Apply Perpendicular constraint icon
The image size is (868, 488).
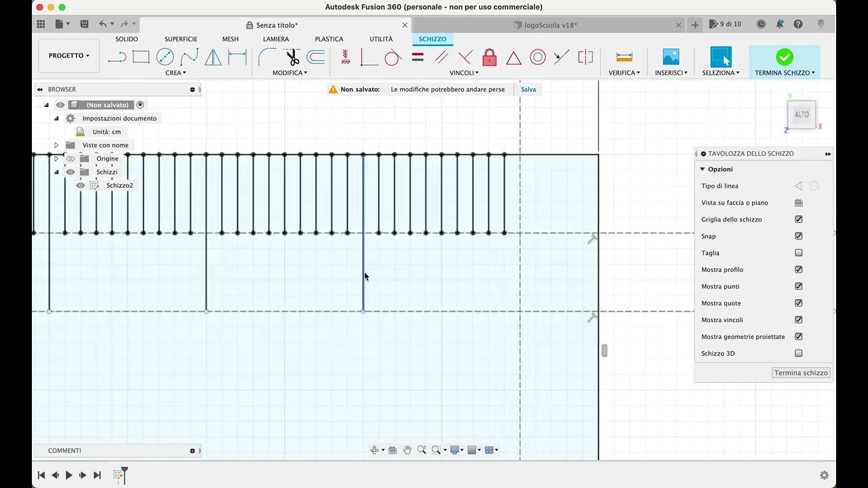369,58
